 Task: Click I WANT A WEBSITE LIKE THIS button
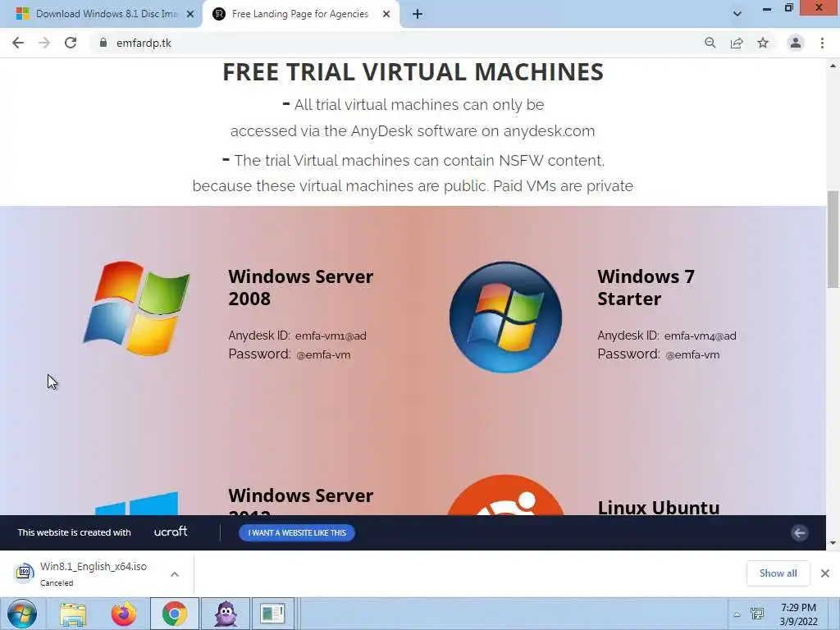tap(297, 532)
